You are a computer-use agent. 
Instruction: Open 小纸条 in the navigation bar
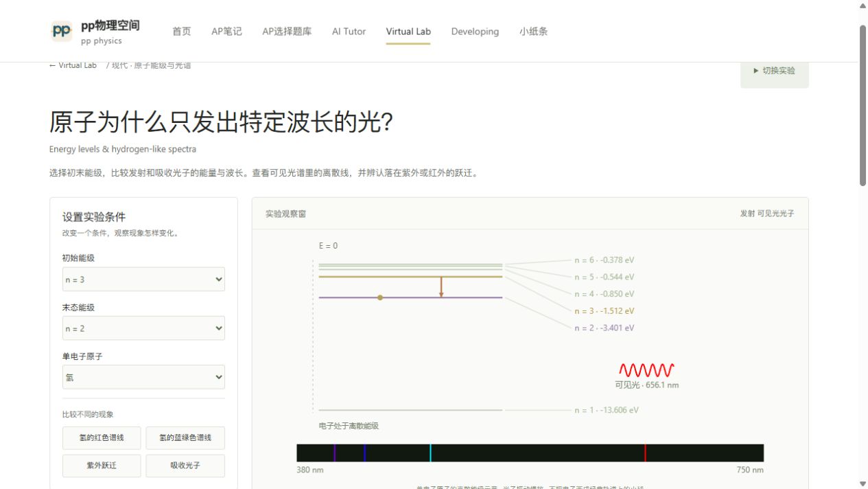pyautogui.click(x=533, y=32)
